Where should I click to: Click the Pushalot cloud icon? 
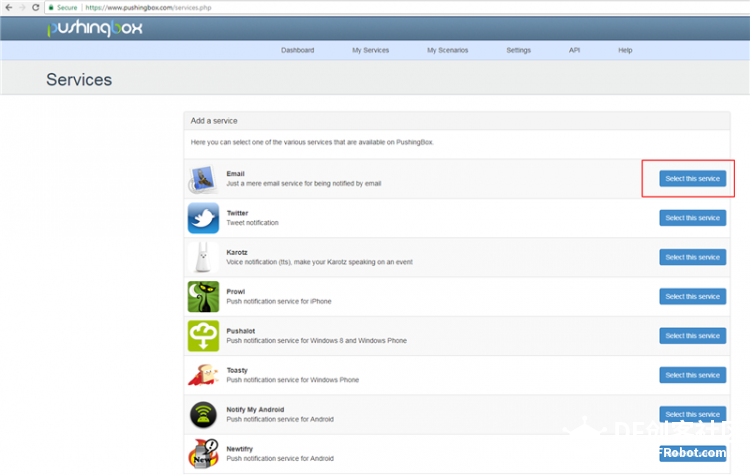point(203,336)
